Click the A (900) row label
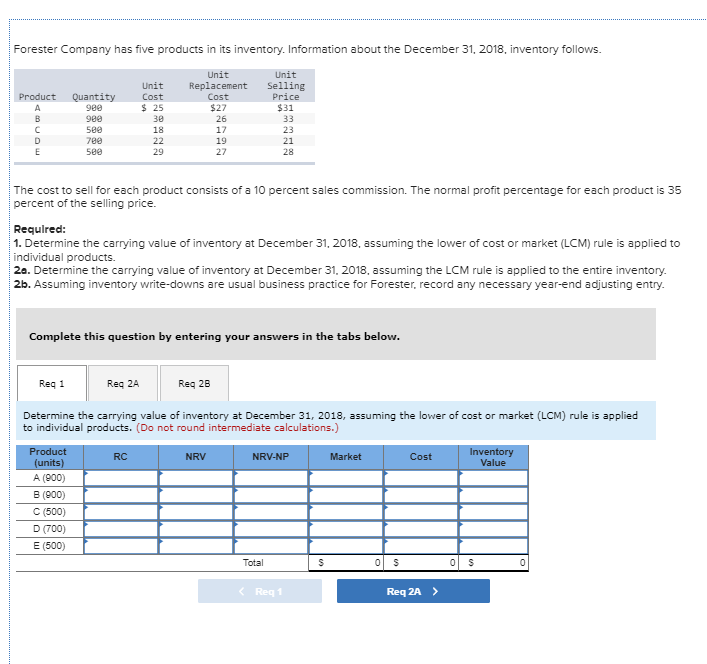 coord(50,478)
